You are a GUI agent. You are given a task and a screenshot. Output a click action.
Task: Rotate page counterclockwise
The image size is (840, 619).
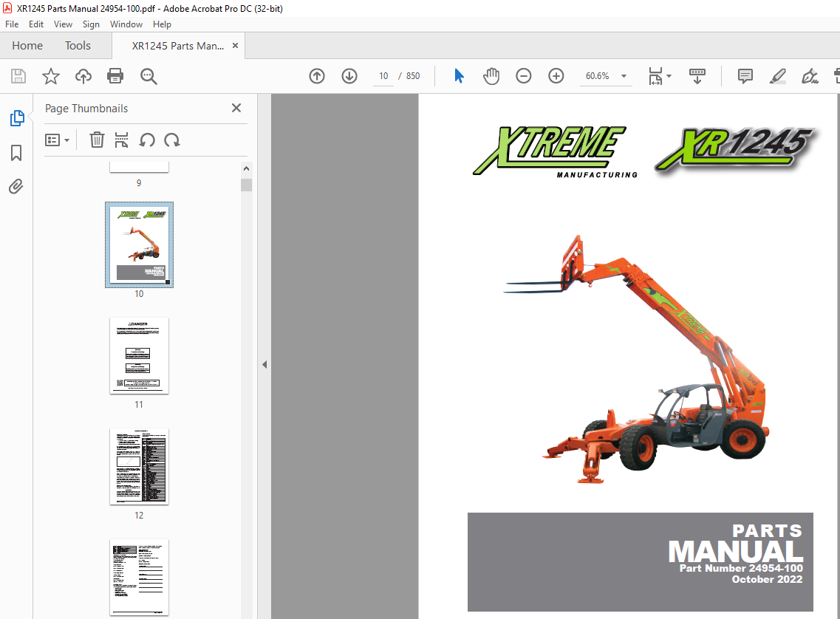tap(147, 140)
